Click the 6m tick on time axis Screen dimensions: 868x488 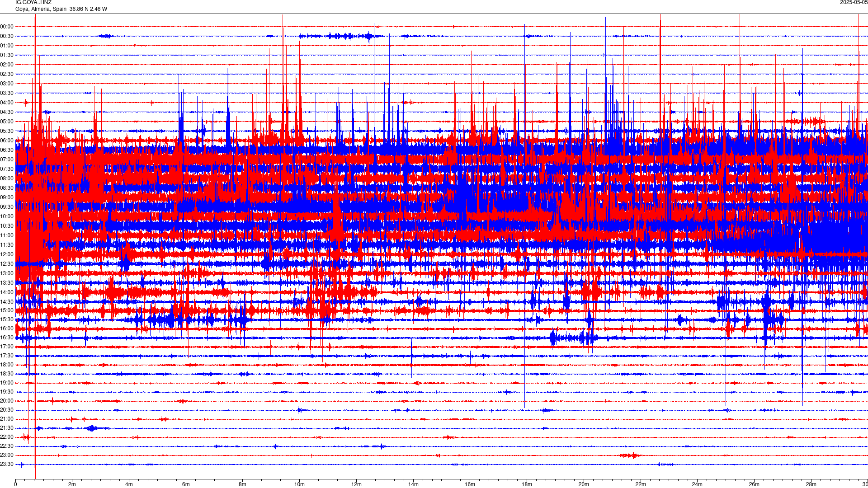[x=186, y=484]
